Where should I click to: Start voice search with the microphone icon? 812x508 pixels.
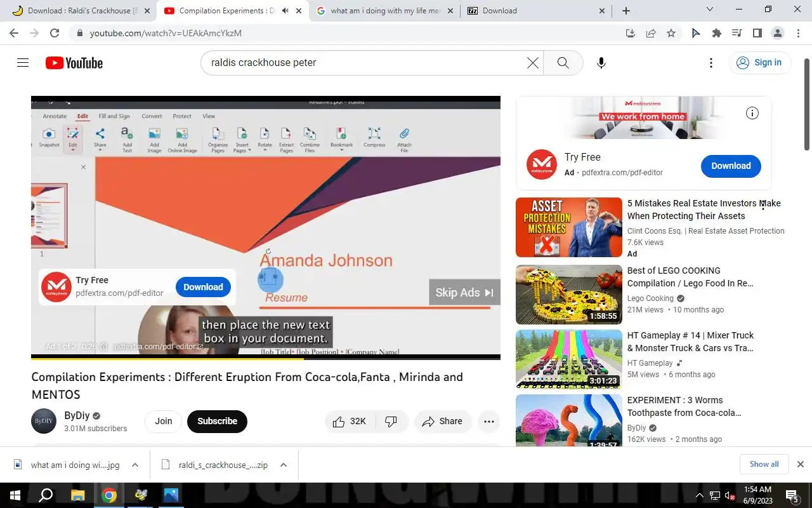[x=601, y=62]
